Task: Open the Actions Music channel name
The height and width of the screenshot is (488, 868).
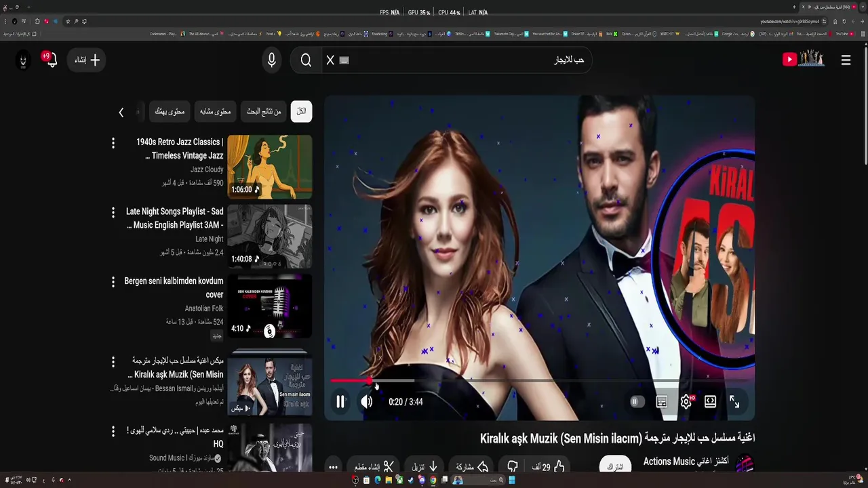Action: coord(686,462)
